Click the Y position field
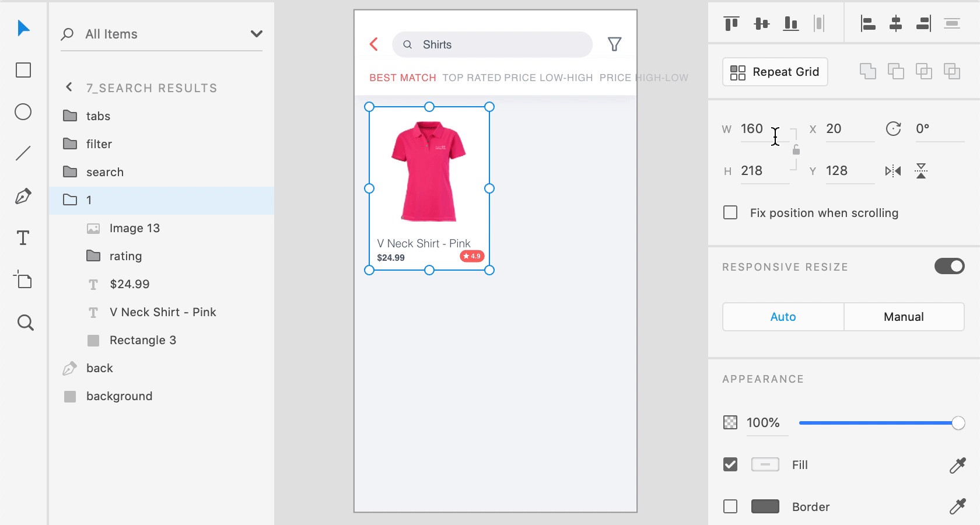 point(850,171)
